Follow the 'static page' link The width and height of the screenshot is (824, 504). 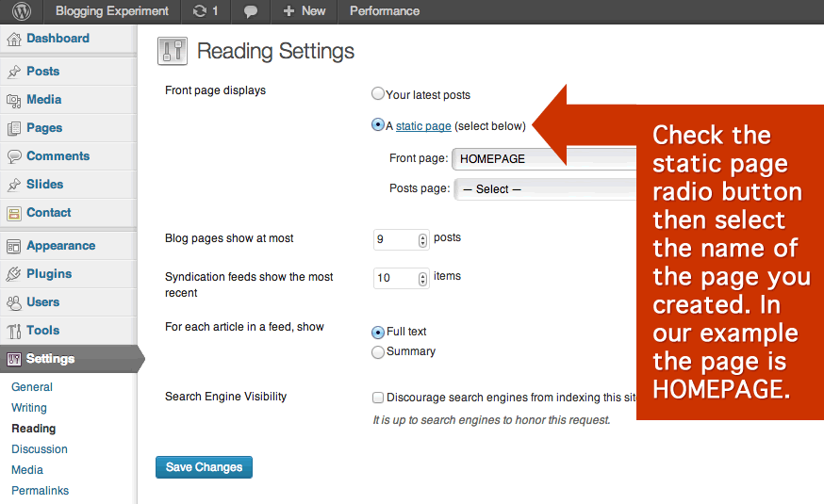click(423, 126)
